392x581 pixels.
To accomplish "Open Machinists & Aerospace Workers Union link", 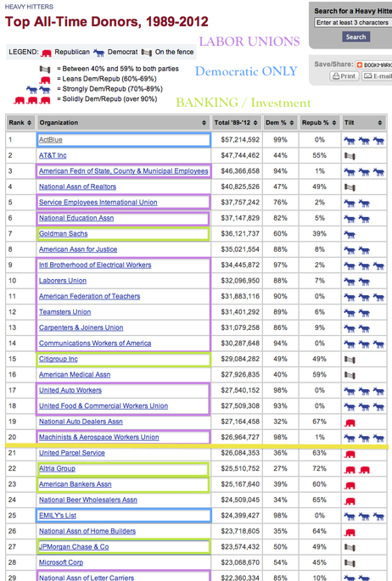I will tap(99, 437).
